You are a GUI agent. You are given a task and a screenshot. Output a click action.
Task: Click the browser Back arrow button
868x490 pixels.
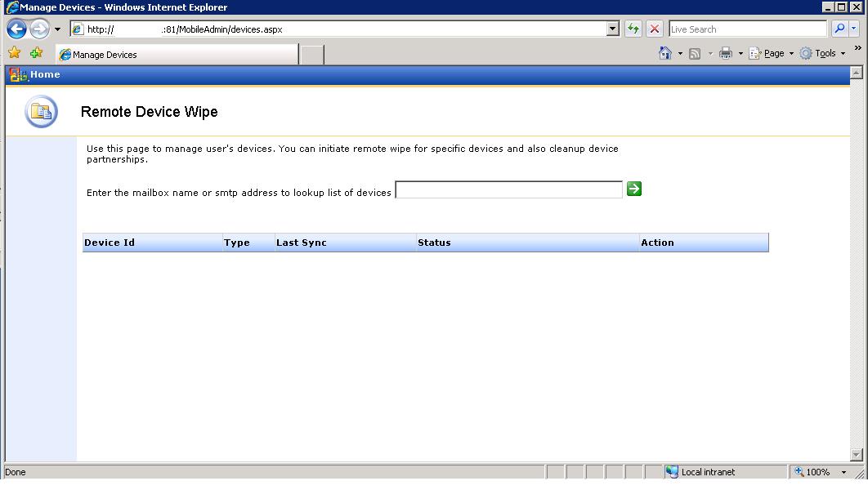[16, 29]
